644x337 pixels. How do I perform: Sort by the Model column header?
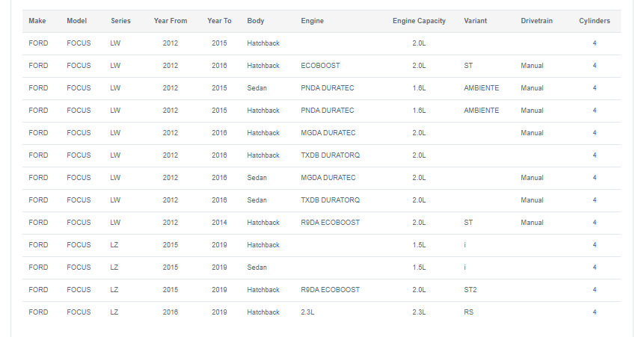[77, 21]
